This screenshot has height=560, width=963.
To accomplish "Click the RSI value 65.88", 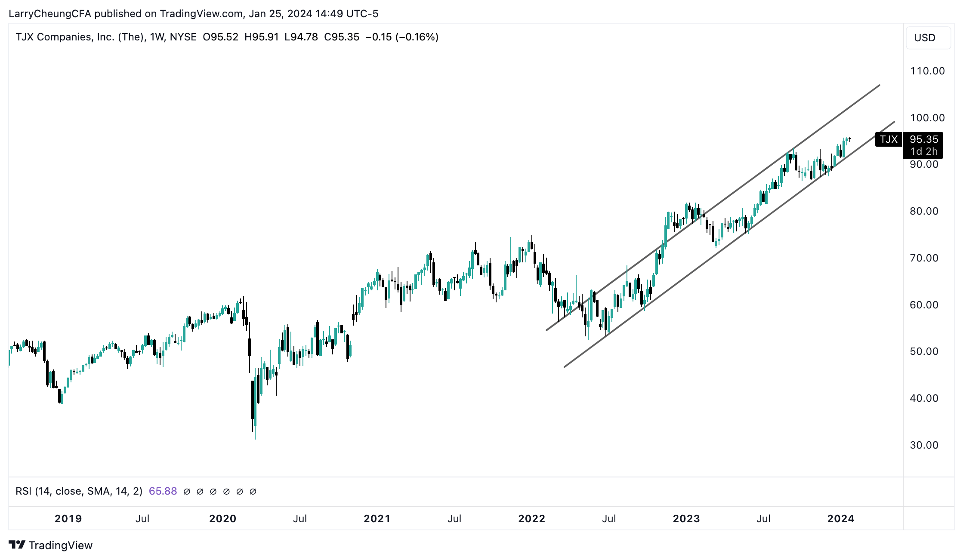I will point(163,491).
